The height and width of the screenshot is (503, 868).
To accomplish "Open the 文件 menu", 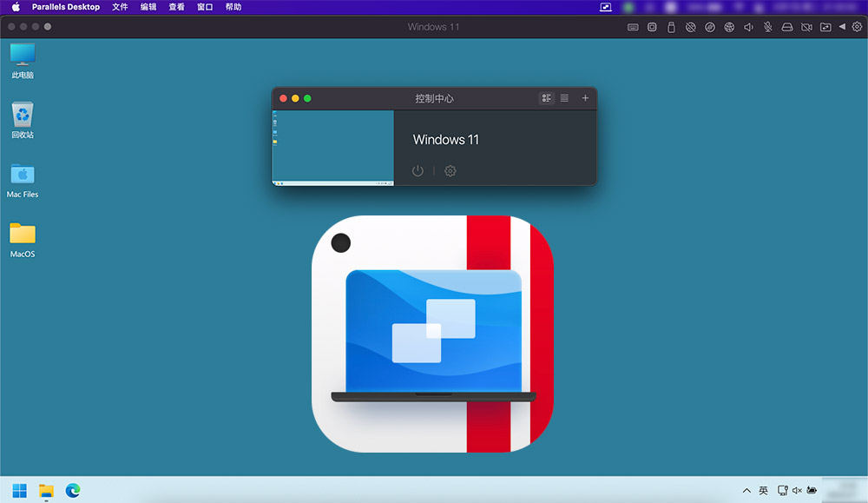I will click(x=120, y=7).
